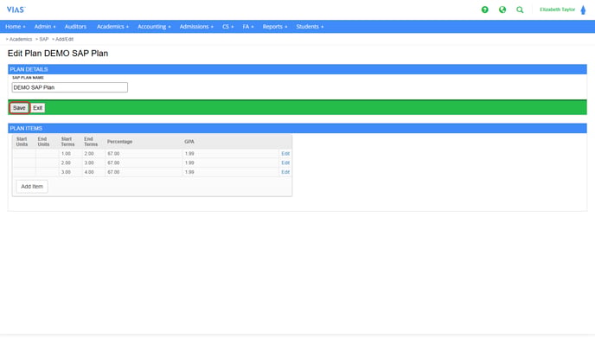Expand the Home dropdown menu
The height and width of the screenshot is (364, 595).
(15, 27)
